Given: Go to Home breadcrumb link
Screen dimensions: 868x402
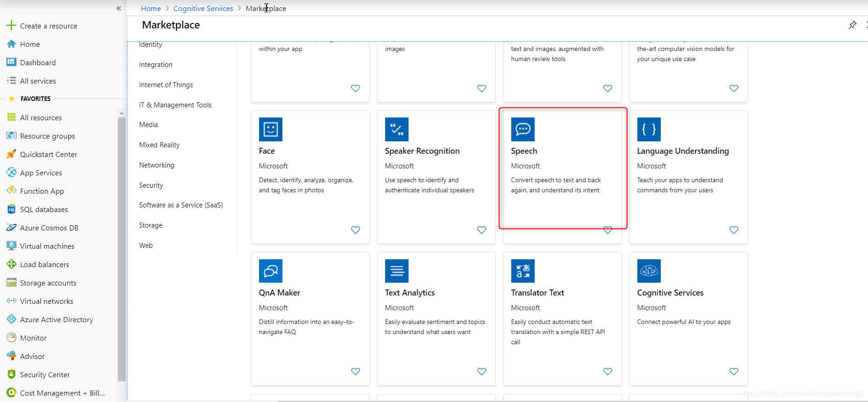Looking at the screenshot, I should pyautogui.click(x=151, y=8).
